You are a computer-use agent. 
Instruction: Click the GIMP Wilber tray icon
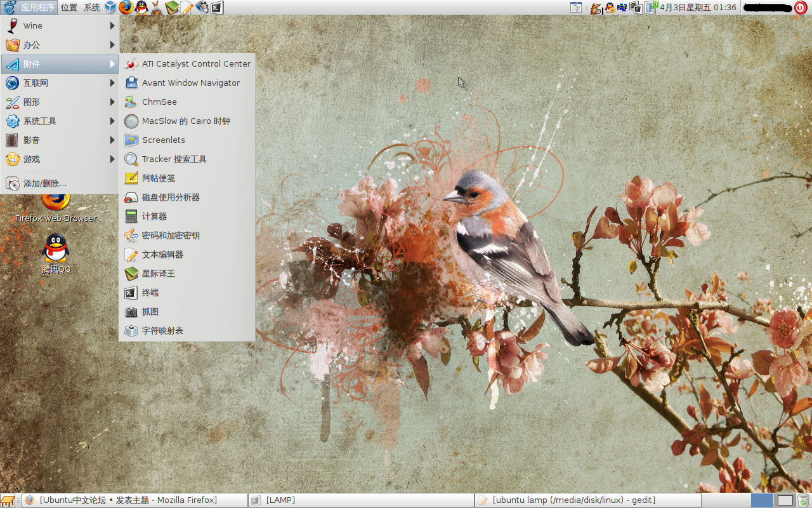pyautogui.click(x=596, y=8)
